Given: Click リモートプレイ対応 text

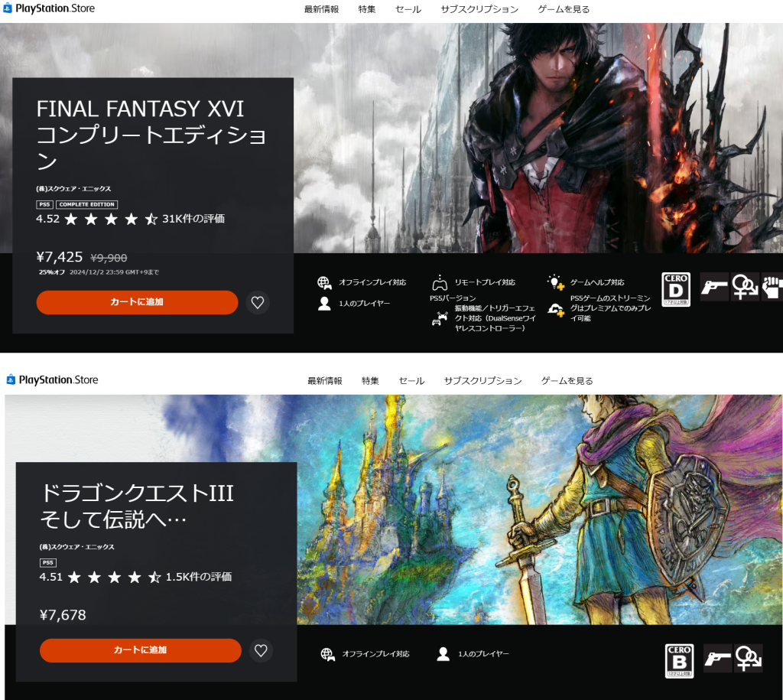Looking at the screenshot, I should [485, 282].
